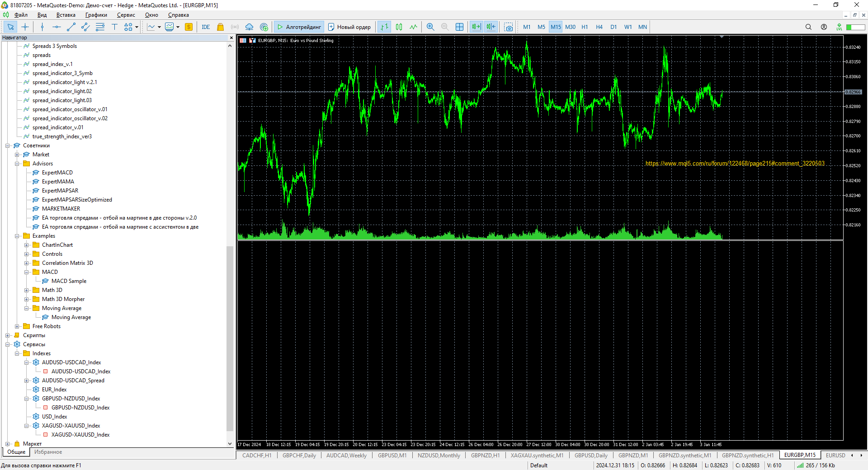This screenshot has height=470, width=868.
Task: Toggle chart shift from right edge
Action: pyautogui.click(x=491, y=27)
